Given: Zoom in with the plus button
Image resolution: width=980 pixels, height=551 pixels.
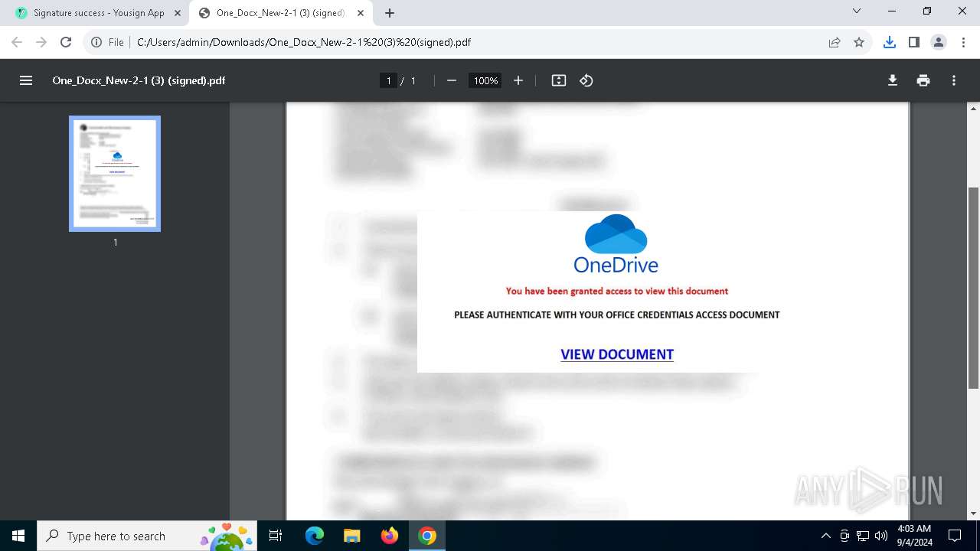Looking at the screenshot, I should 518,80.
